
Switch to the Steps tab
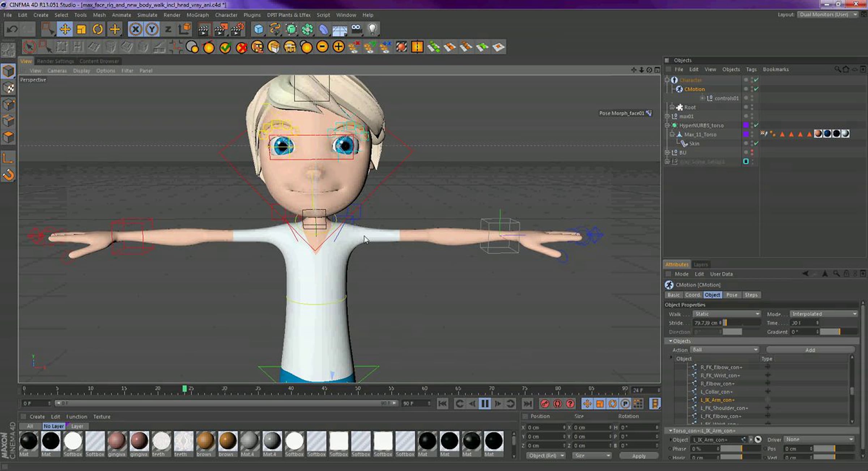click(x=751, y=295)
